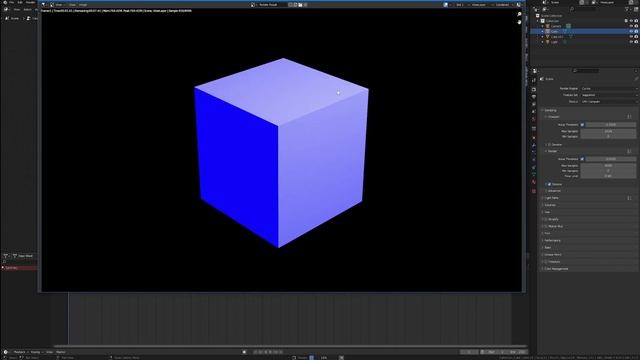The image size is (640, 360).
Task: Open Light Paths presets icon
Action: (x=629, y=198)
